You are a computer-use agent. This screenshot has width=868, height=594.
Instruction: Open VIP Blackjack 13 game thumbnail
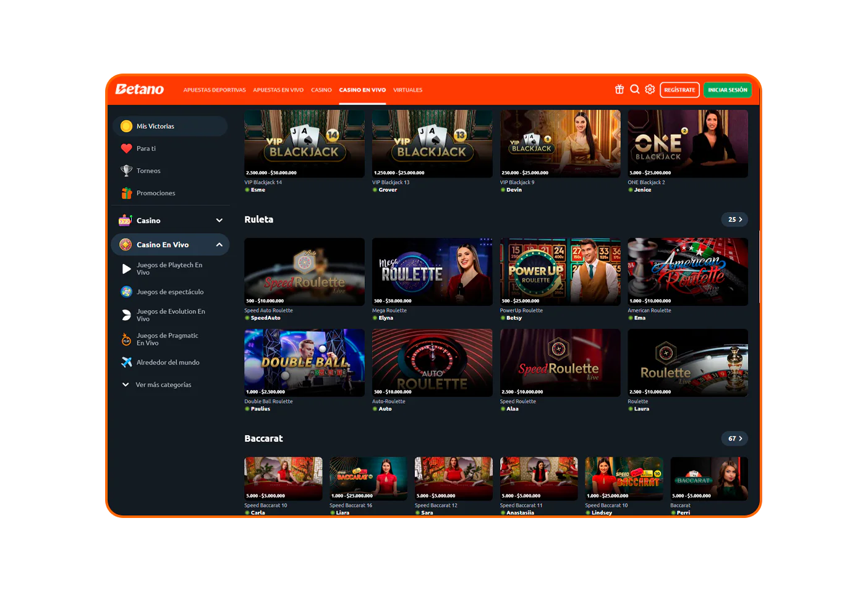[x=432, y=144]
